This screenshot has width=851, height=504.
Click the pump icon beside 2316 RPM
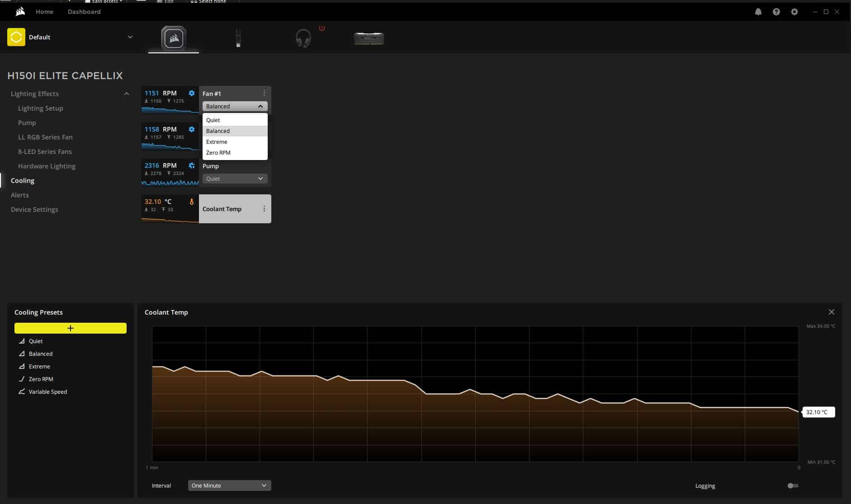[192, 165]
